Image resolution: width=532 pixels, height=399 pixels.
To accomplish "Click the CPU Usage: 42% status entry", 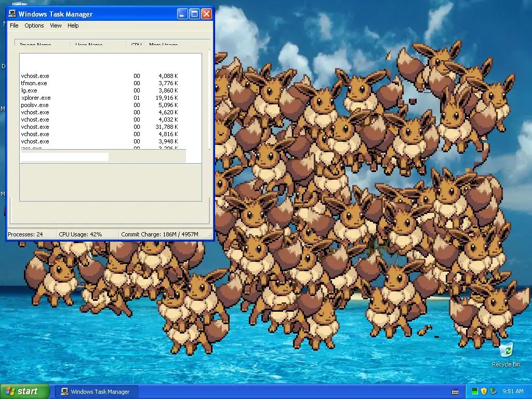I will pyautogui.click(x=87, y=234).
